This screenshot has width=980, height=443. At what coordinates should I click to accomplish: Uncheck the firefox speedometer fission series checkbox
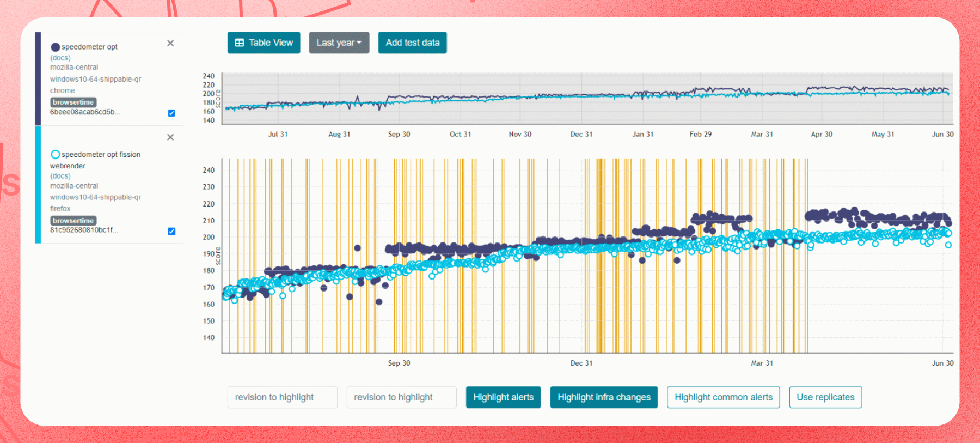pyautogui.click(x=171, y=231)
